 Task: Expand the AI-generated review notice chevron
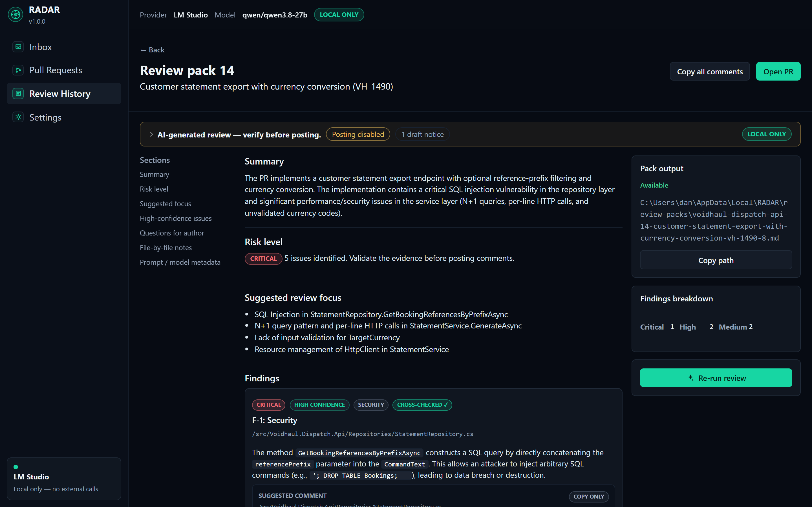point(151,134)
